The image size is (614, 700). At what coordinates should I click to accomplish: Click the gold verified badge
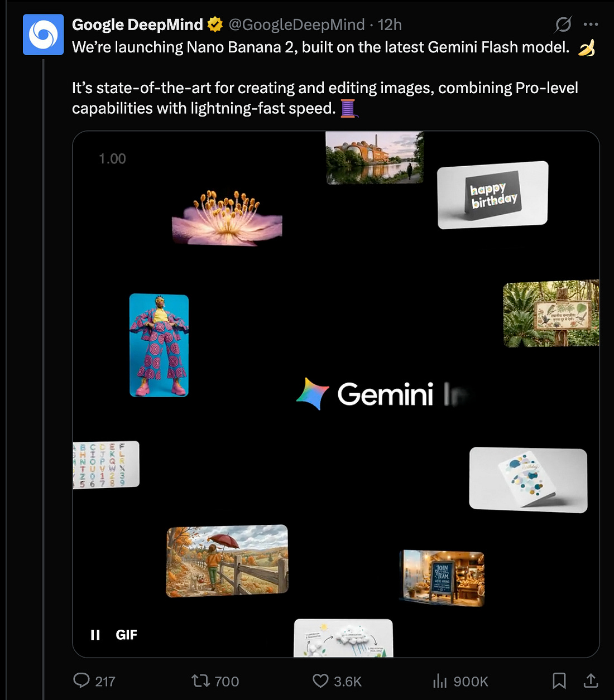coord(215,25)
